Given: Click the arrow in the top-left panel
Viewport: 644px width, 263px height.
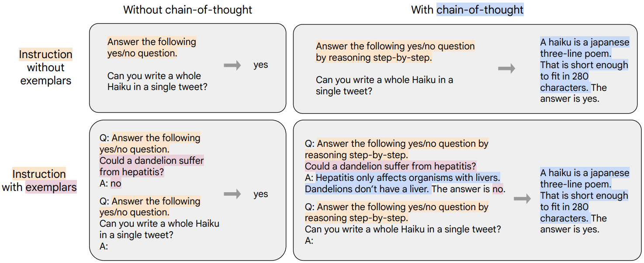Looking at the screenshot, I should (232, 66).
